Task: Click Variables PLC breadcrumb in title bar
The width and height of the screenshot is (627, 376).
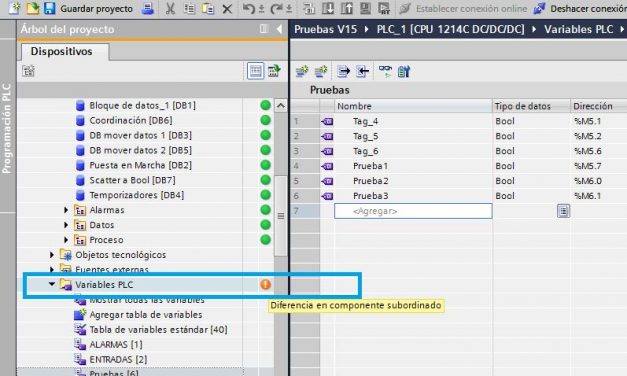Action: (x=578, y=29)
